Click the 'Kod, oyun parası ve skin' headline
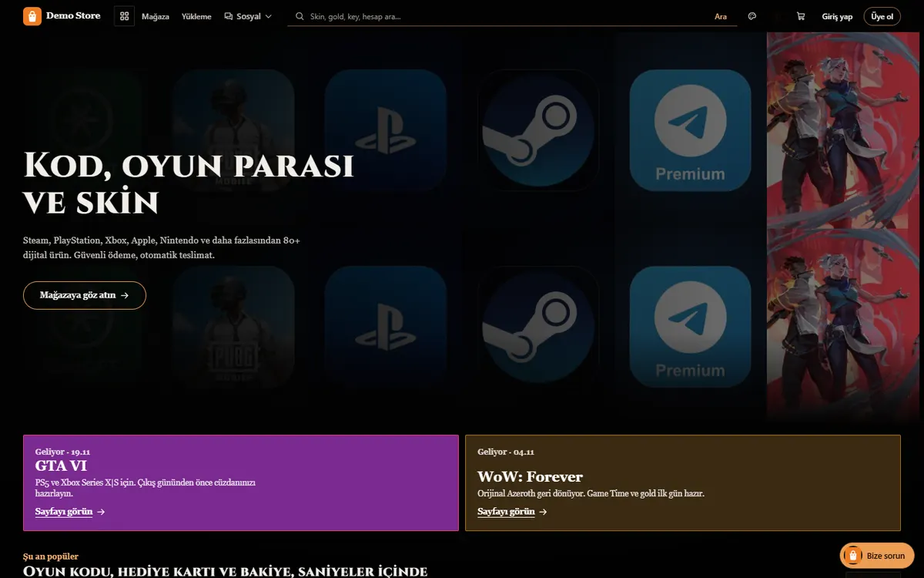Image resolution: width=924 pixels, height=578 pixels. [189, 183]
